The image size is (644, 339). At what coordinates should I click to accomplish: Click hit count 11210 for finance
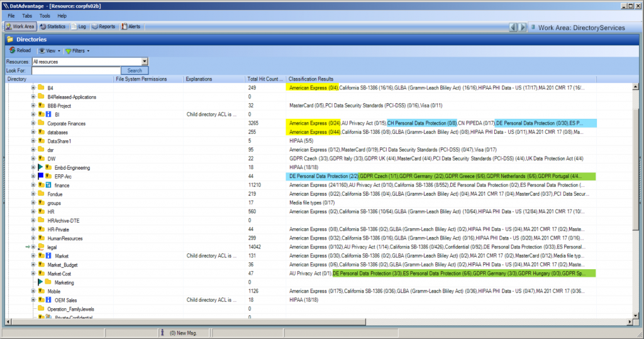255,186
